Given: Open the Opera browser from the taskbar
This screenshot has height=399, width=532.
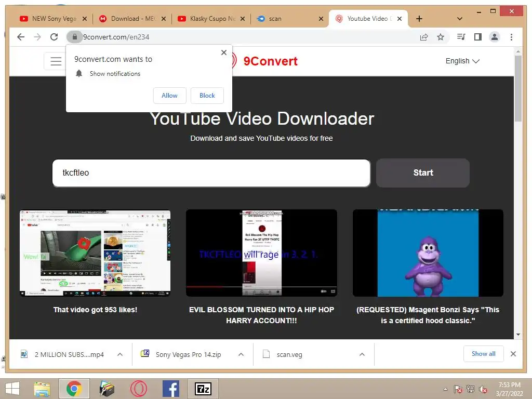Looking at the screenshot, I should 138,389.
